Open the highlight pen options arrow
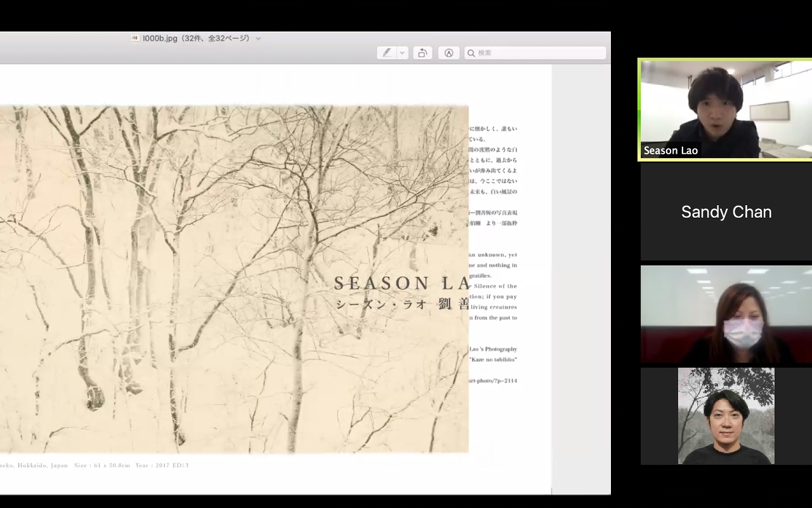812x508 pixels. click(402, 53)
